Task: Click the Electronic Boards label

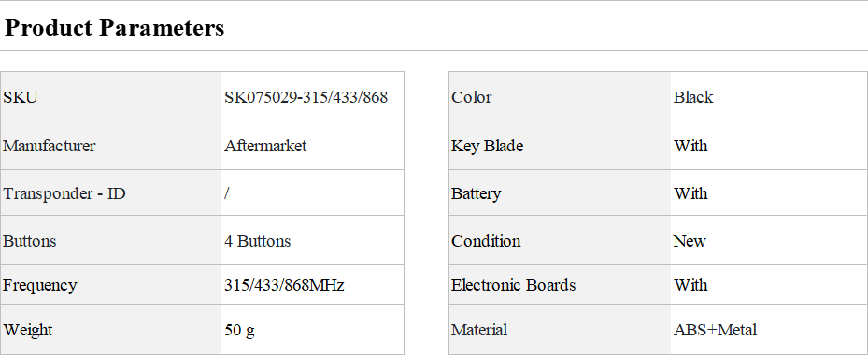Action: point(513,285)
